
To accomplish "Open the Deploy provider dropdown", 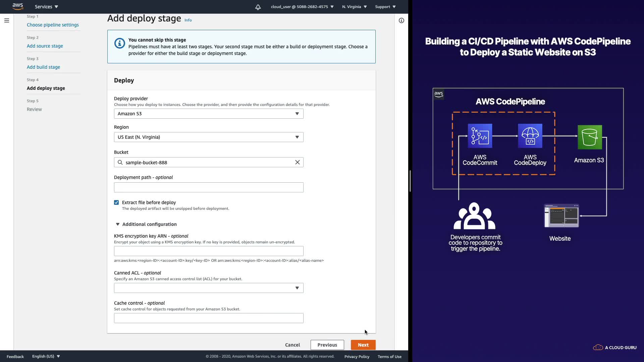I will (208, 114).
